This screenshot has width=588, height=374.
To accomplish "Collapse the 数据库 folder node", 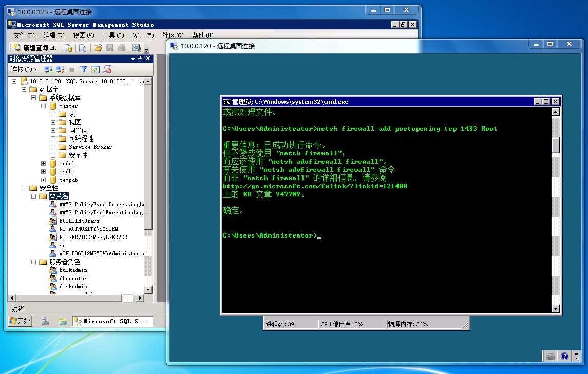I will pyautogui.click(x=24, y=89).
